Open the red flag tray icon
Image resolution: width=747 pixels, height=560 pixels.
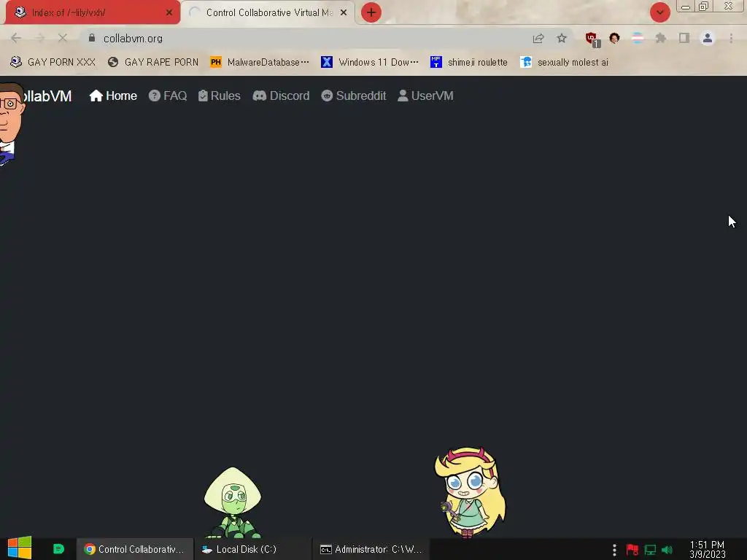pos(632,550)
